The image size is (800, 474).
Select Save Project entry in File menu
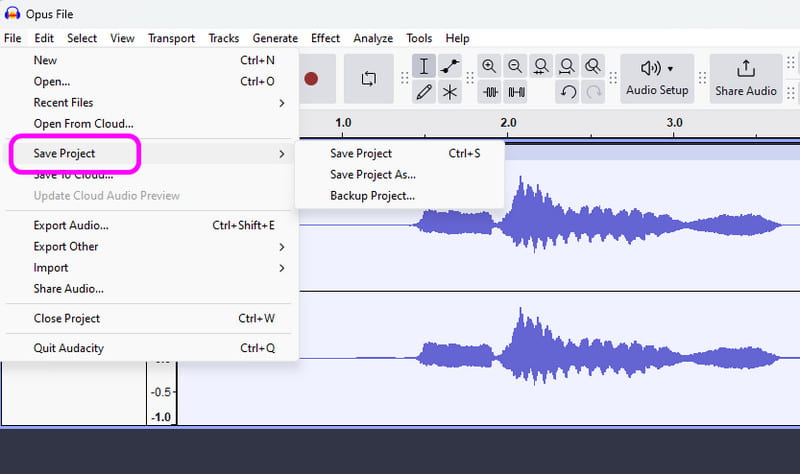(x=149, y=154)
